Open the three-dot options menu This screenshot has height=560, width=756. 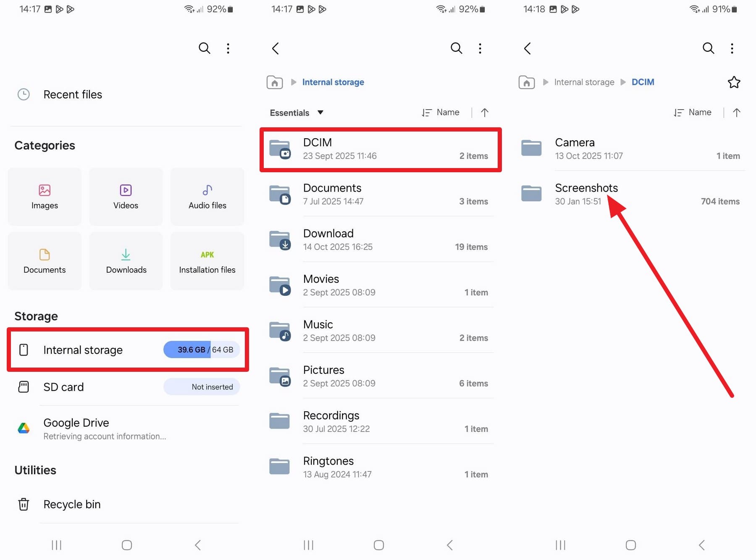coord(228,48)
